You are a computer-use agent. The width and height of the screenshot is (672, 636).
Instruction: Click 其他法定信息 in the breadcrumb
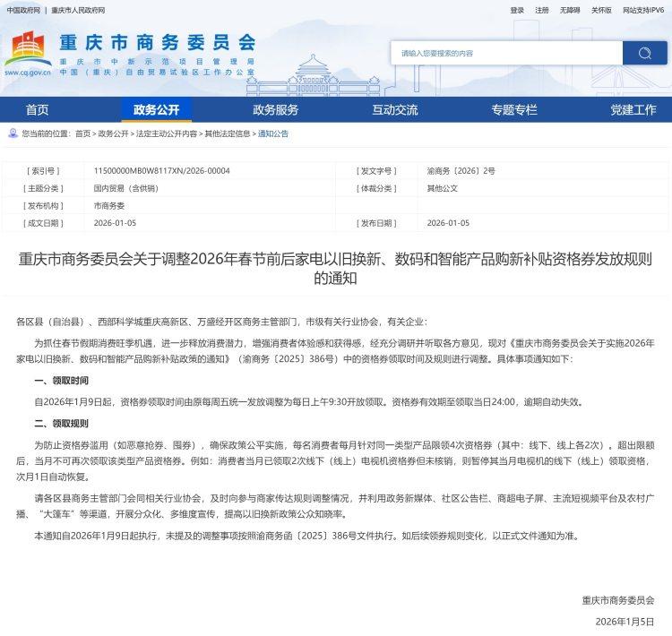(228, 133)
